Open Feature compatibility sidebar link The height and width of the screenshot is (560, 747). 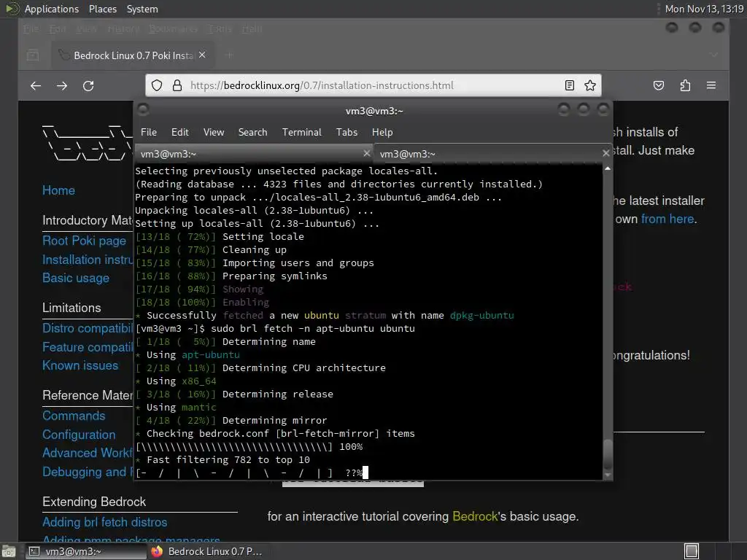click(x=88, y=347)
